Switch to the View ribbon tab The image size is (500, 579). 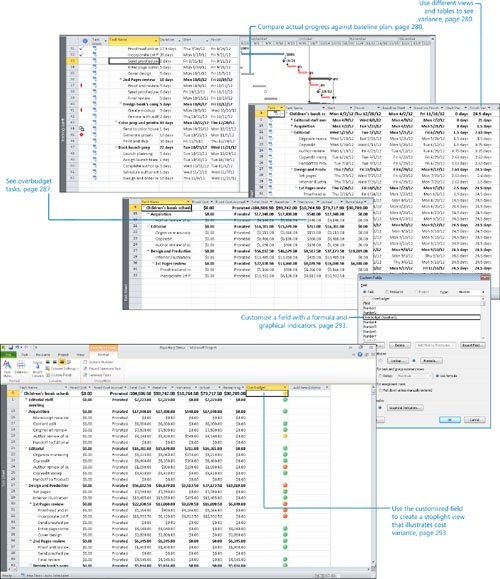[x=80, y=354]
